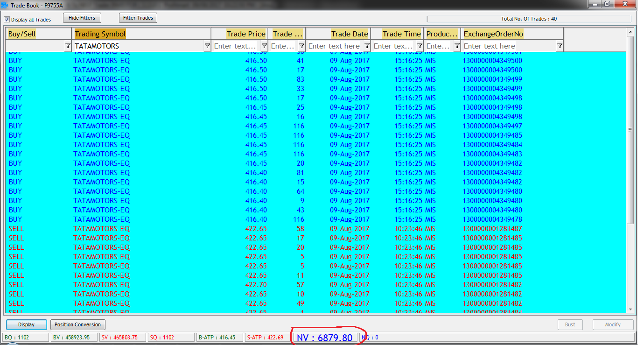Screen dimensions: 644x345
Task: Focus the Buy/Sell filter text field
Action: click(35, 46)
